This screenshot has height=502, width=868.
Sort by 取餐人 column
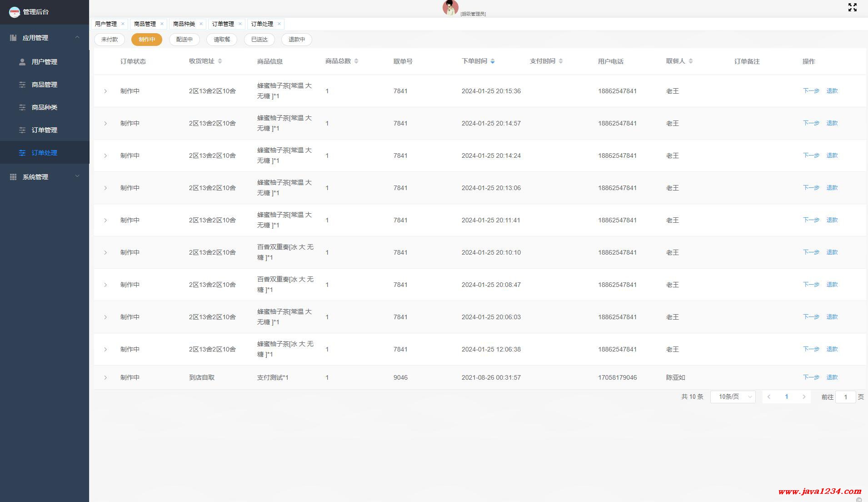pos(691,61)
